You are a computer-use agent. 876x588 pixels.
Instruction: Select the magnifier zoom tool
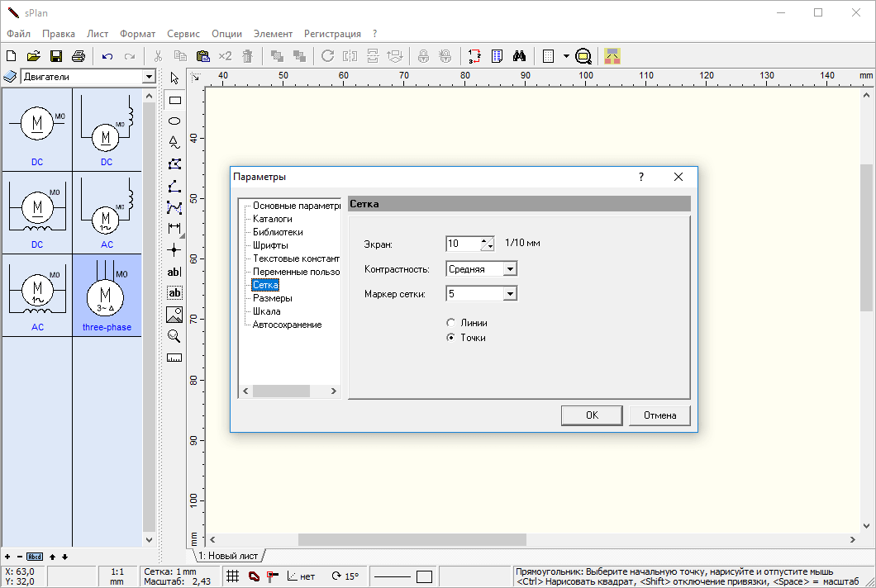tap(174, 336)
